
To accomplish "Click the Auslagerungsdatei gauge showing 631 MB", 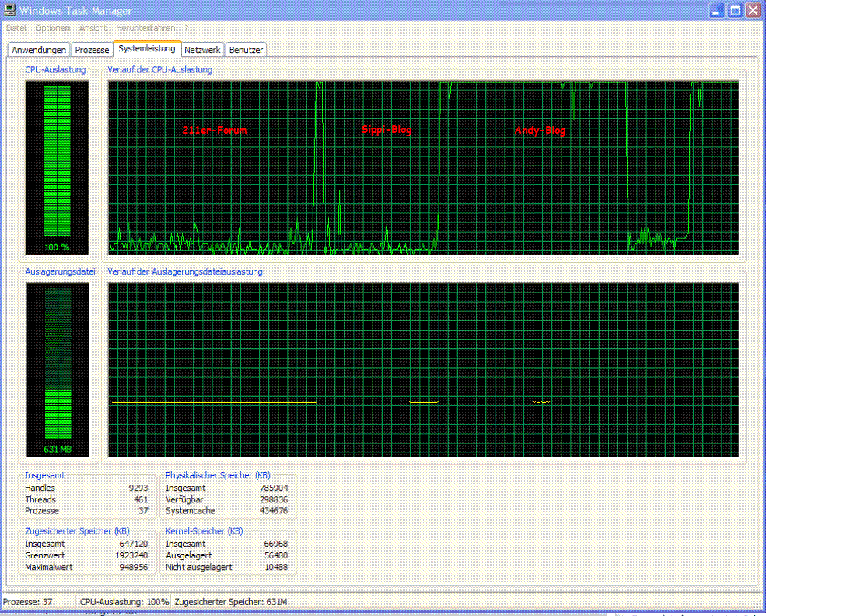I will coord(58,369).
